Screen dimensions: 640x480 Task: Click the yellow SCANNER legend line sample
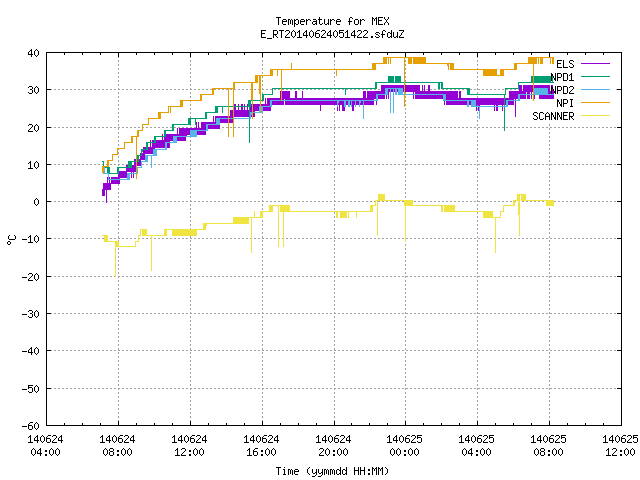pyautogui.click(x=596, y=116)
